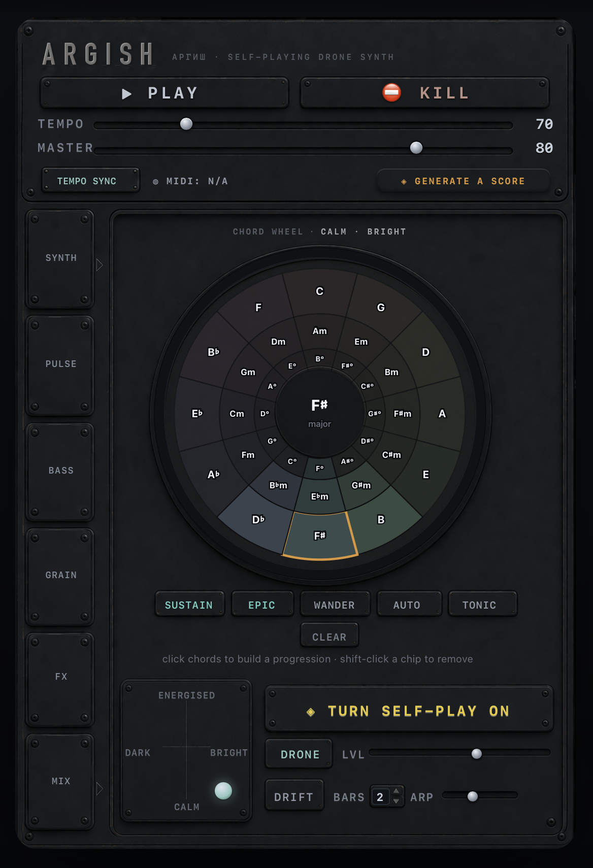Click the mood pad glowing puck

pyautogui.click(x=223, y=790)
